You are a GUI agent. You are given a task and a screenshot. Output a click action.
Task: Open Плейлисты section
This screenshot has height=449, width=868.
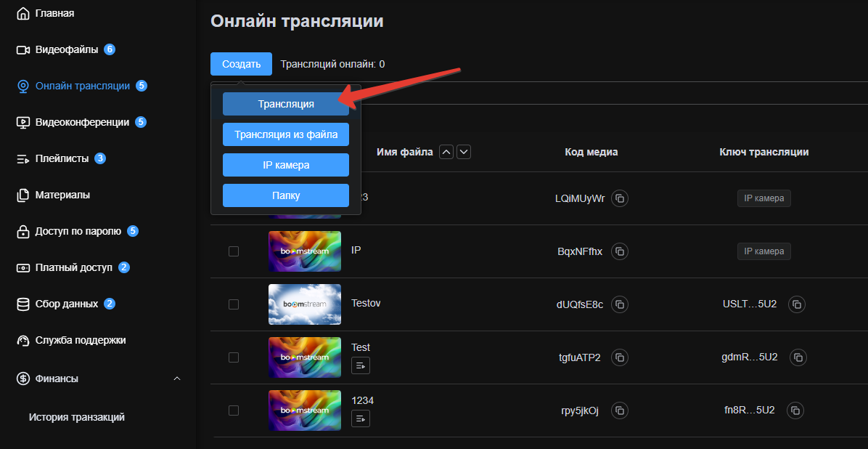click(x=62, y=159)
